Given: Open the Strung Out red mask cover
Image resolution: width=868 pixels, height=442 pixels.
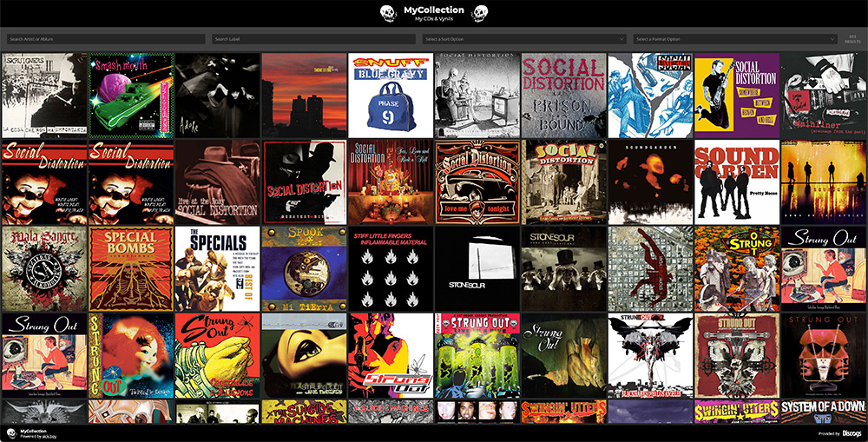Looking at the screenshot, I should [x=824, y=355].
